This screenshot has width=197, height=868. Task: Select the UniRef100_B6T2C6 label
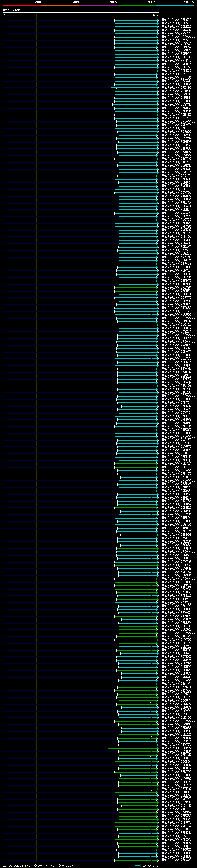[177, 118]
